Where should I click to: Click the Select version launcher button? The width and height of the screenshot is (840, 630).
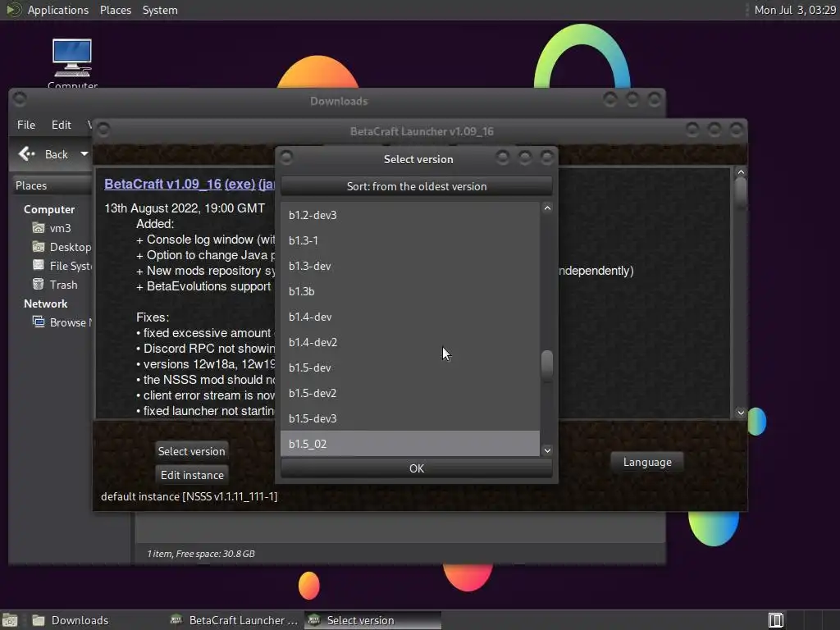click(x=191, y=451)
